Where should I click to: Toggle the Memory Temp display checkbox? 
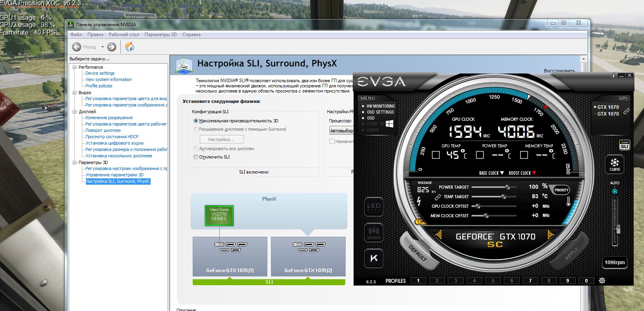524,155
